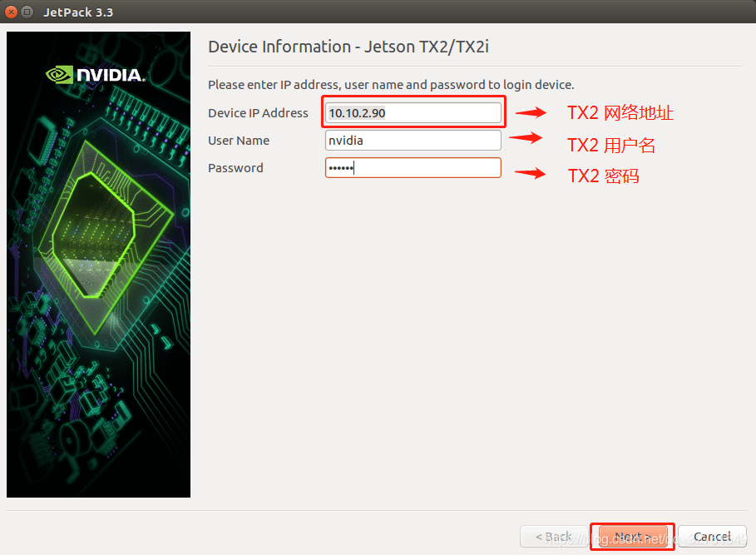Image resolution: width=756 pixels, height=555 pixels.
Task: Select the Device IP Address label
Action: coord(258,113)
